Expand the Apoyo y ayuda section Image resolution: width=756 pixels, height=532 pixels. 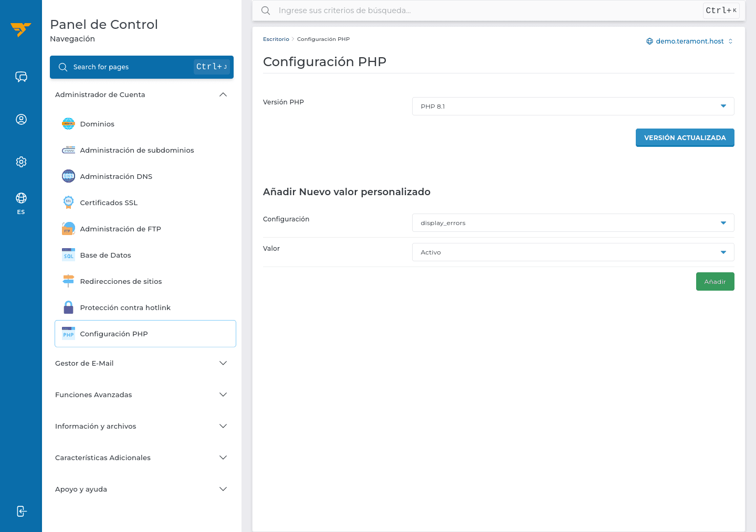point(141,489)
